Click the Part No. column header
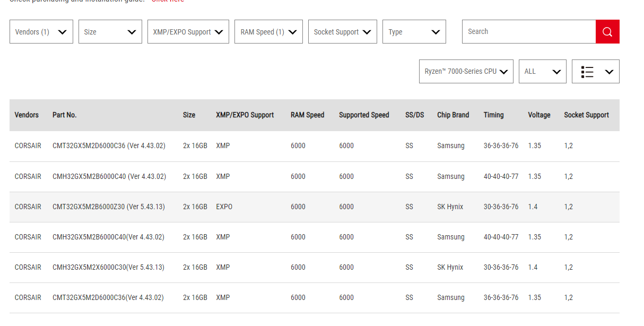 tap(65, 115)
